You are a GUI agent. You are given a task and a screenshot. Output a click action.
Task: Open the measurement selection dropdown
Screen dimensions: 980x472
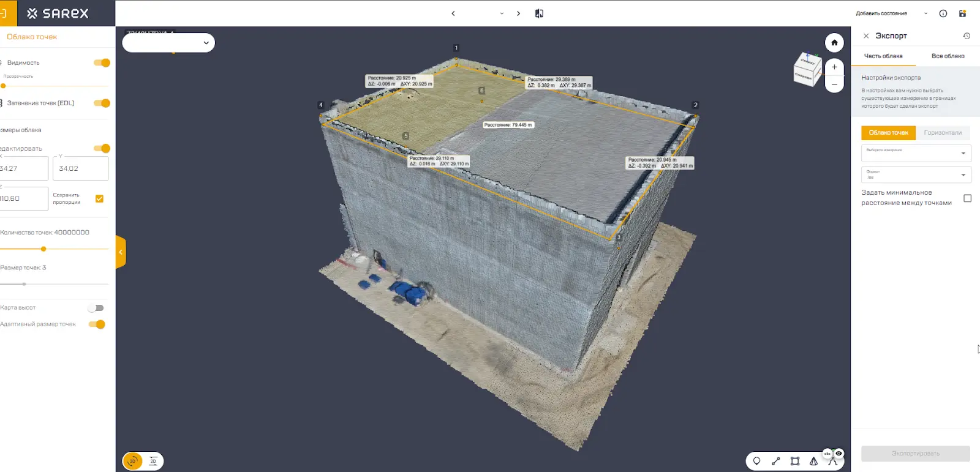916,153
